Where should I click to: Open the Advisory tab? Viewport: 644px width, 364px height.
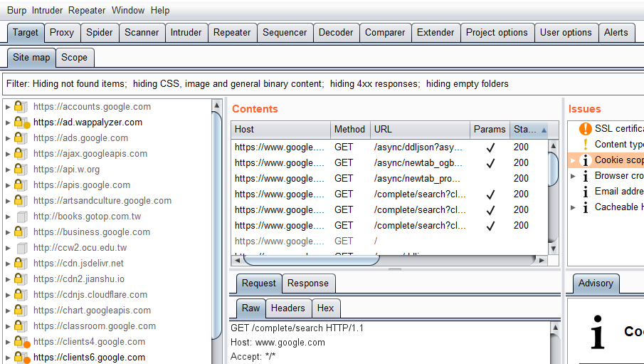596,284
